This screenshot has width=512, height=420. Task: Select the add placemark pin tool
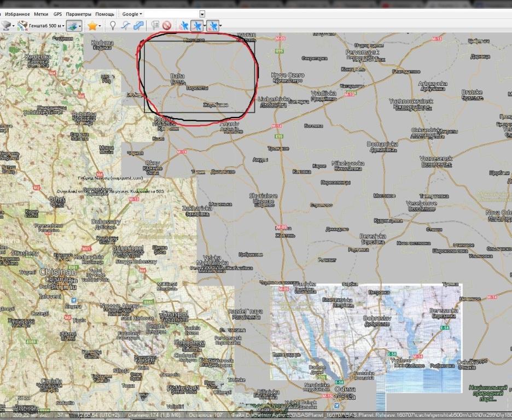click(x=113, y=25)
